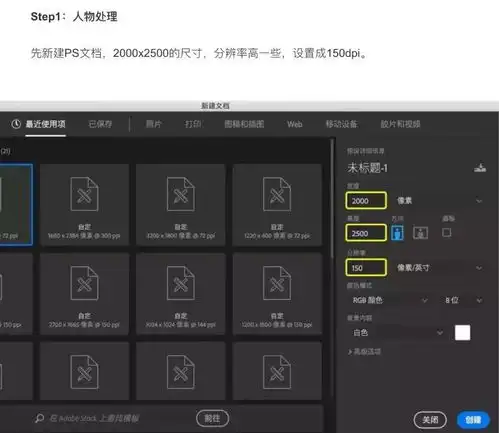Click the blue 创建 create button
This screenshot has width=499, height=433.
(473, 420)
